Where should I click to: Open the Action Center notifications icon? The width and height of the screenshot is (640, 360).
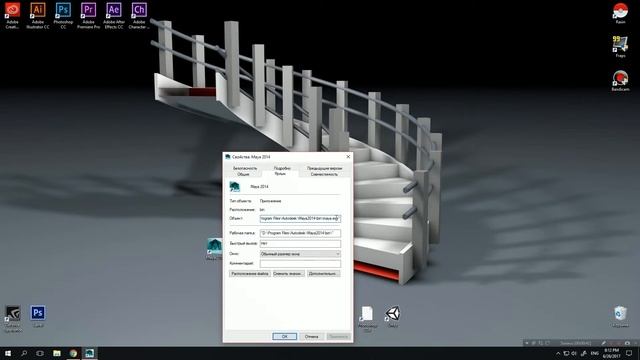(629, 353)
